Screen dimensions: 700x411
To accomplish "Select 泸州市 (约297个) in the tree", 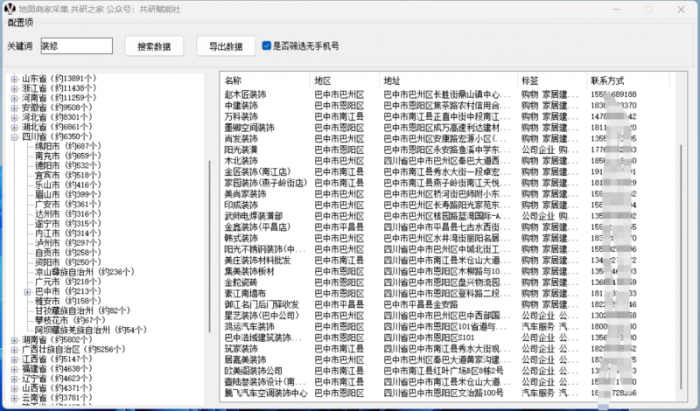I will point(68,243).
